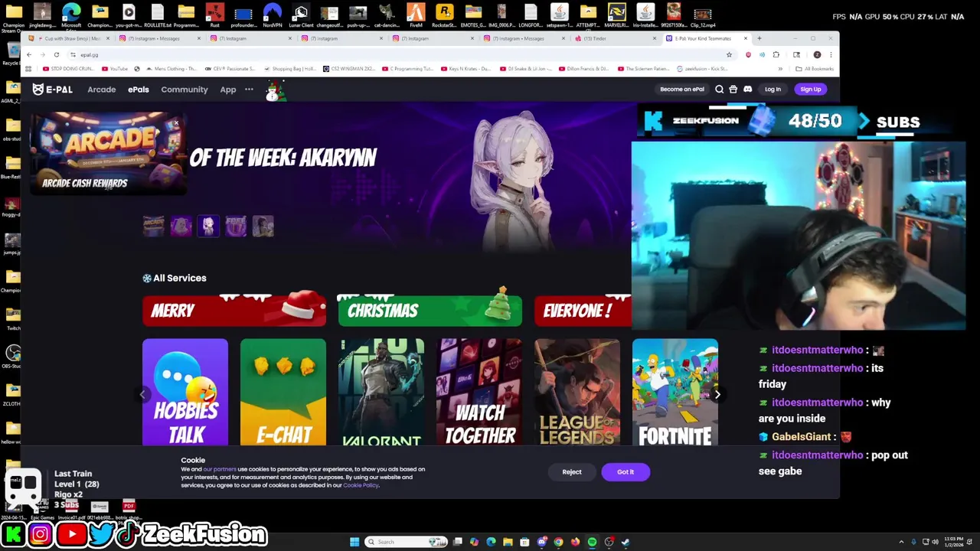Viewport: 980px width, 551px height.
Task: Expand hidden bookmarks overflow chevron
Action: tap(780, 69)
